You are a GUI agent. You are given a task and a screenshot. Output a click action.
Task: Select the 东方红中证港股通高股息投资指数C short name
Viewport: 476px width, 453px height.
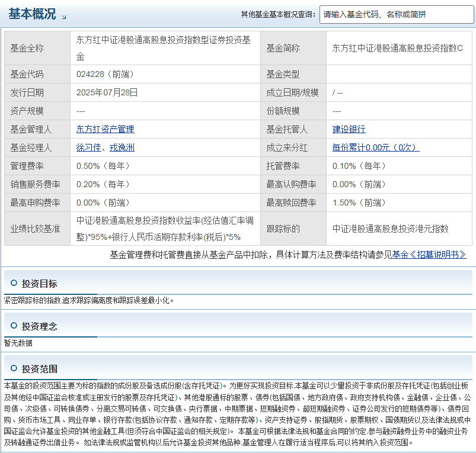[397, 48]
